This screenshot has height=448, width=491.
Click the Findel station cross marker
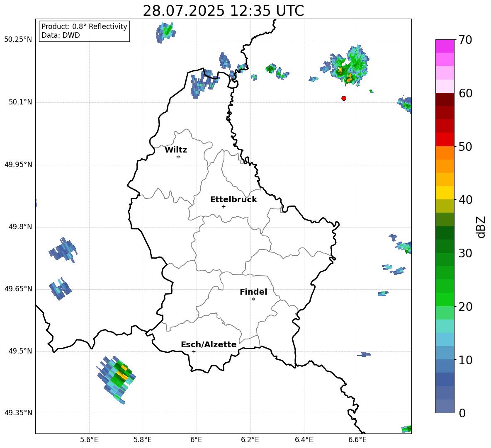(x=253, y=299)
